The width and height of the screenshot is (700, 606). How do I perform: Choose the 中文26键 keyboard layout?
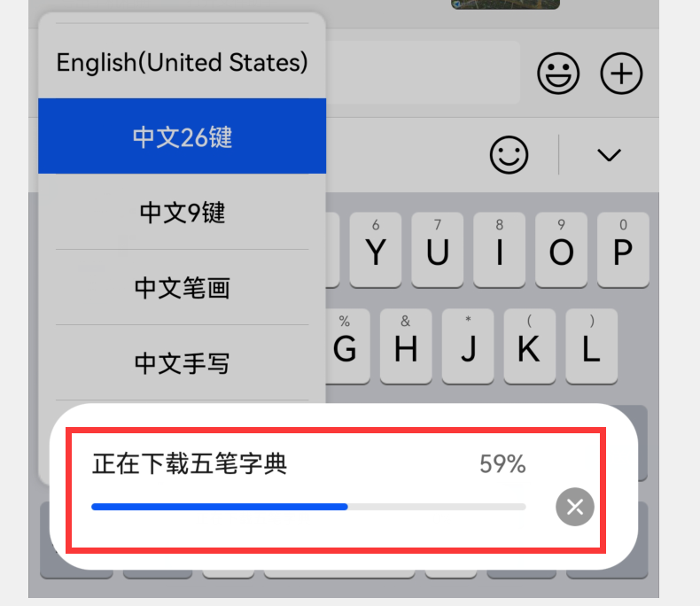[x=183, y=136]
